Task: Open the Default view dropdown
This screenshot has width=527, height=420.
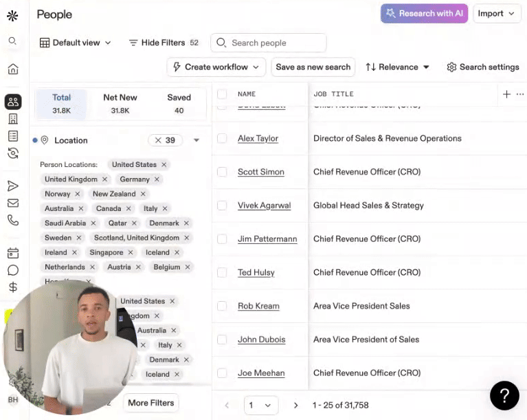Action: pyautogui.click(x=75, y=43)
